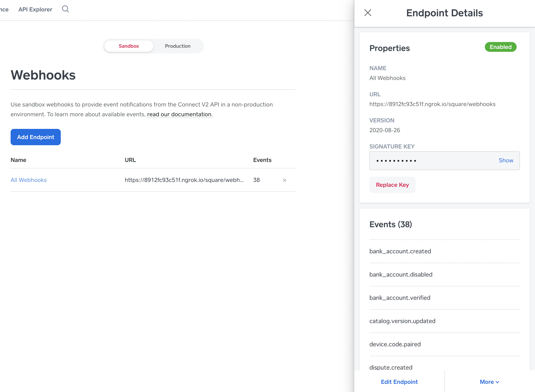
Task: Click the 38 events count cell
Action: click(256, 180)
